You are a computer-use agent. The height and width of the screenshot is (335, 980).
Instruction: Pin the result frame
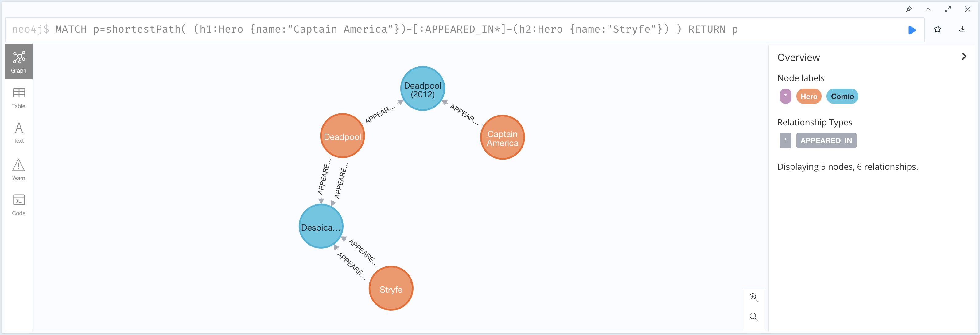click(x=908, y=10)
